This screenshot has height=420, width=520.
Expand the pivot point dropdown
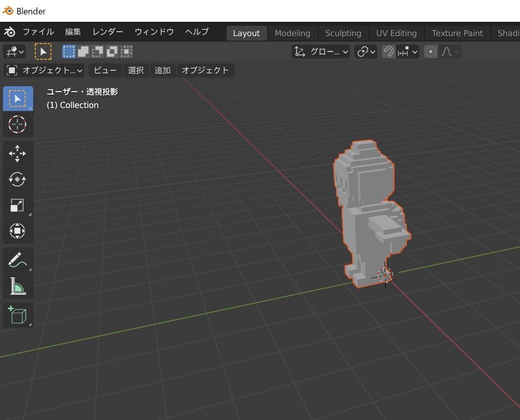(x=366, y=52)
